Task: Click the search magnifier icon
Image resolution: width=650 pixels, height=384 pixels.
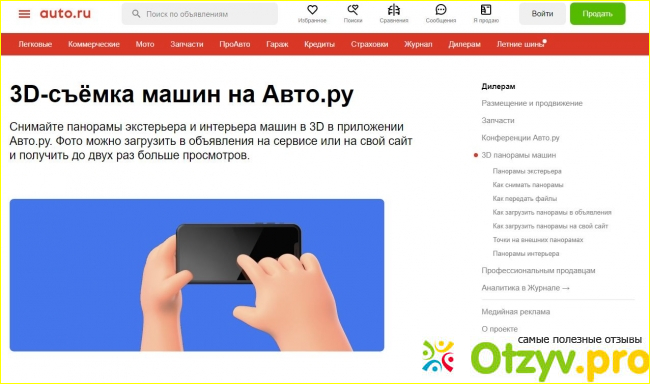Action: click(136, 14)
